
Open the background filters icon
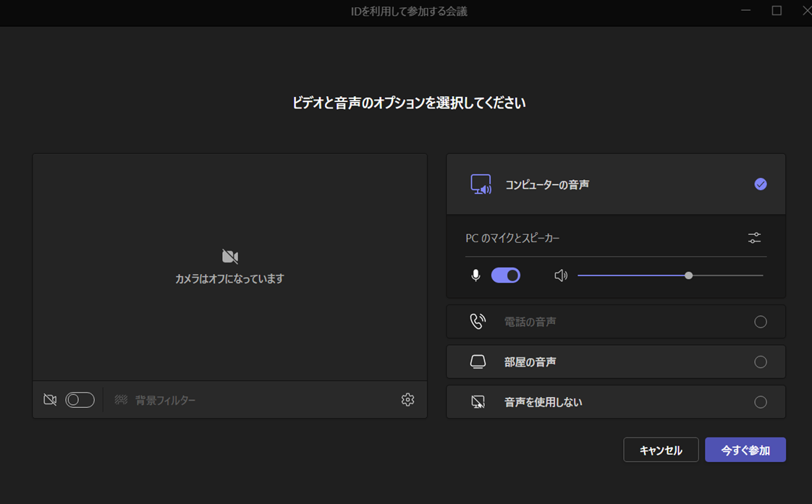pyautogui.click(x=121, y=400)
